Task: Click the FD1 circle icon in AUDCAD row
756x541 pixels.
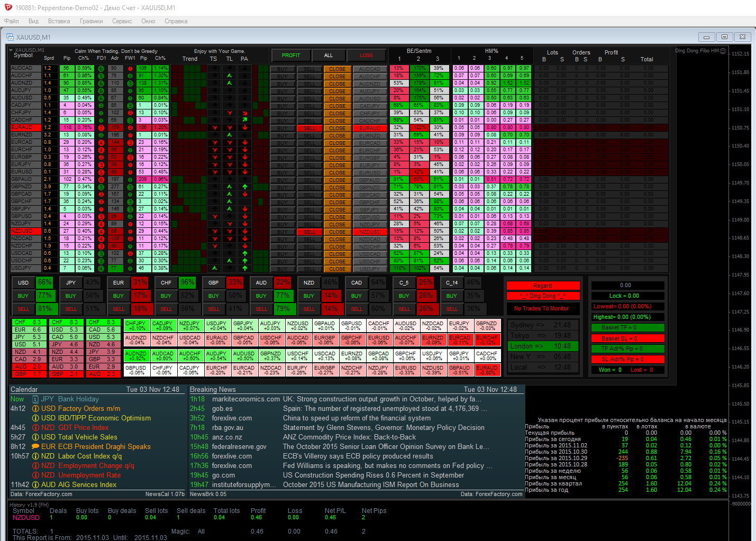Action: click(x=101, y=68)
